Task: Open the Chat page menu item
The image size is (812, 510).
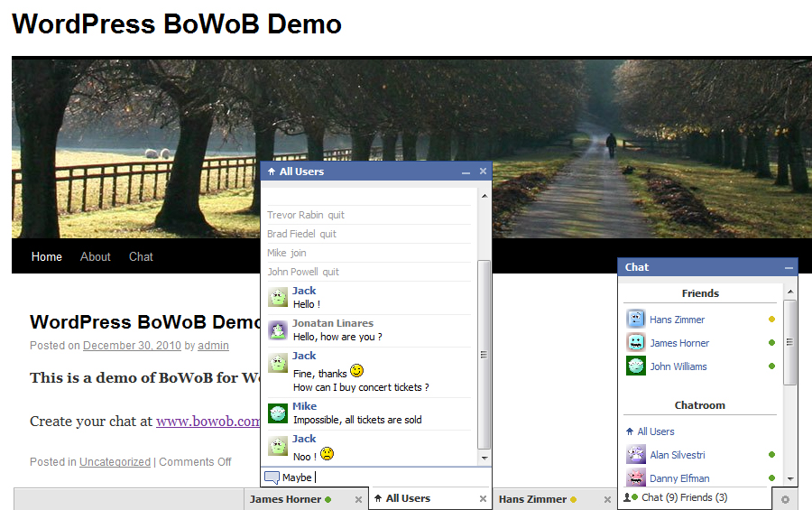Action: (141, 256)
